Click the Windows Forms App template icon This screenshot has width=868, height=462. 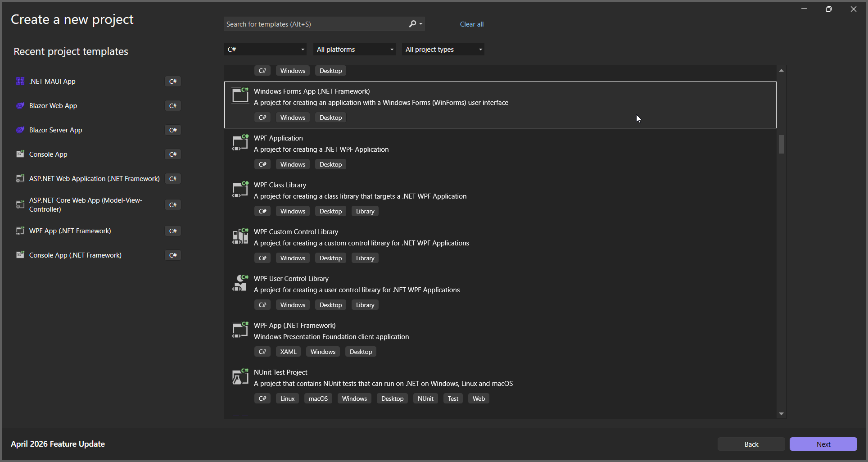[240, 95]
